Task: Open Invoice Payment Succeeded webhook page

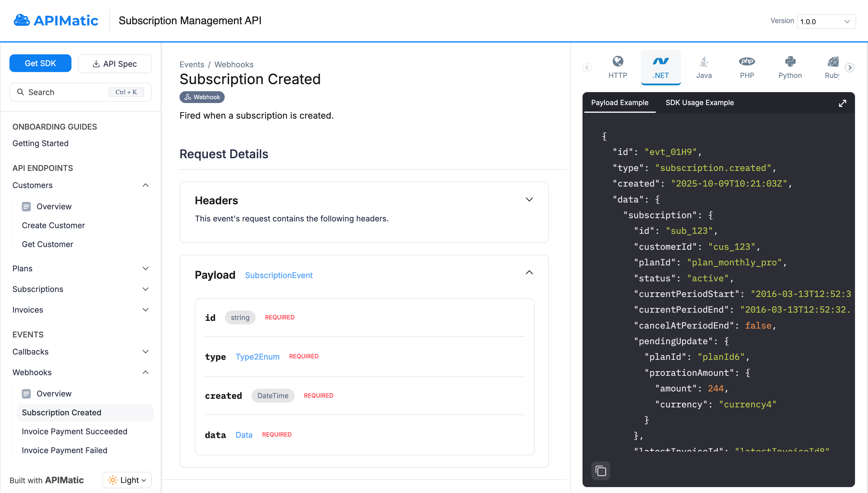Action: [74, 431]
